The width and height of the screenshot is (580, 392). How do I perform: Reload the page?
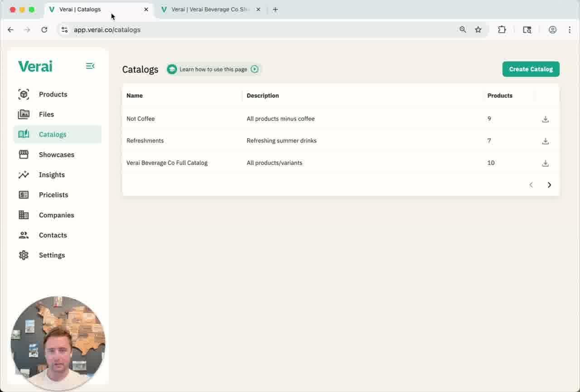44,30
